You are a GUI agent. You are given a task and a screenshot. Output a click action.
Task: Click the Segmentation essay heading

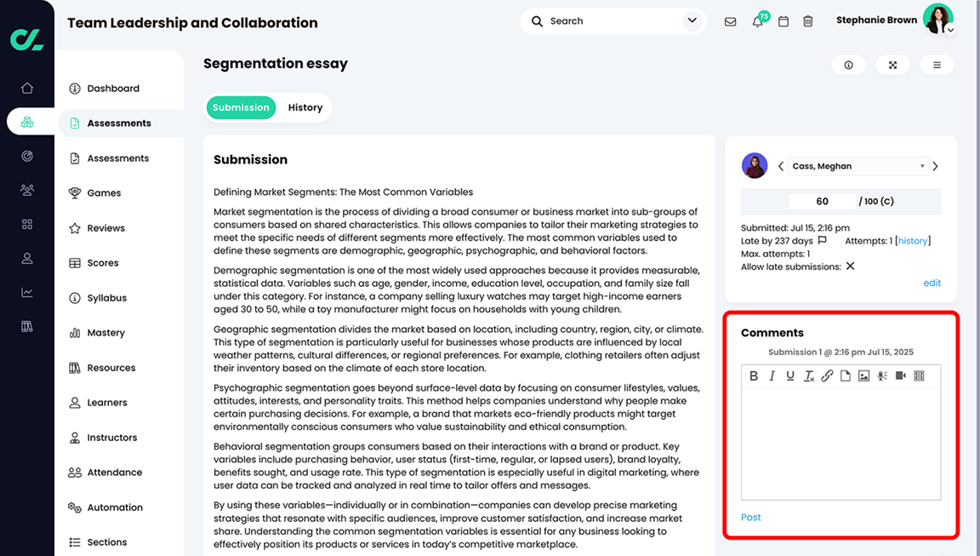click(276, 64)
